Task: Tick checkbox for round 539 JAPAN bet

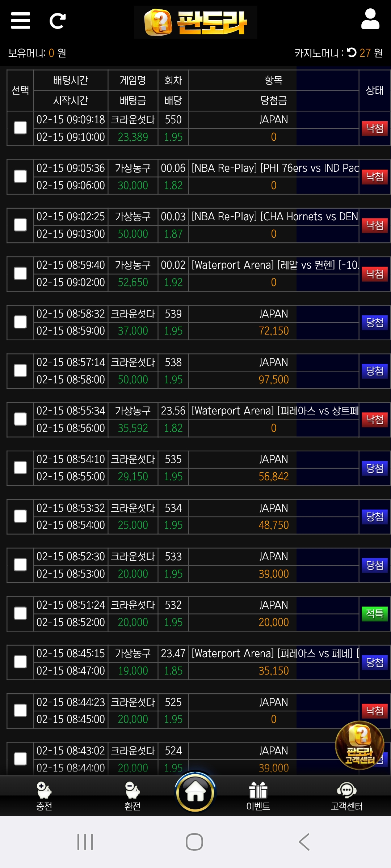Action: [20, 322]
